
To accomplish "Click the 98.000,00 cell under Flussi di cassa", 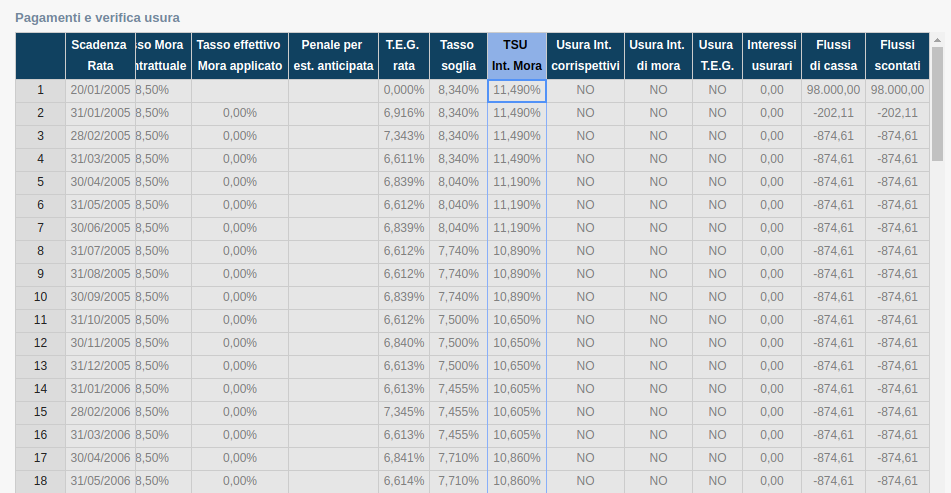I will point(833,90).
